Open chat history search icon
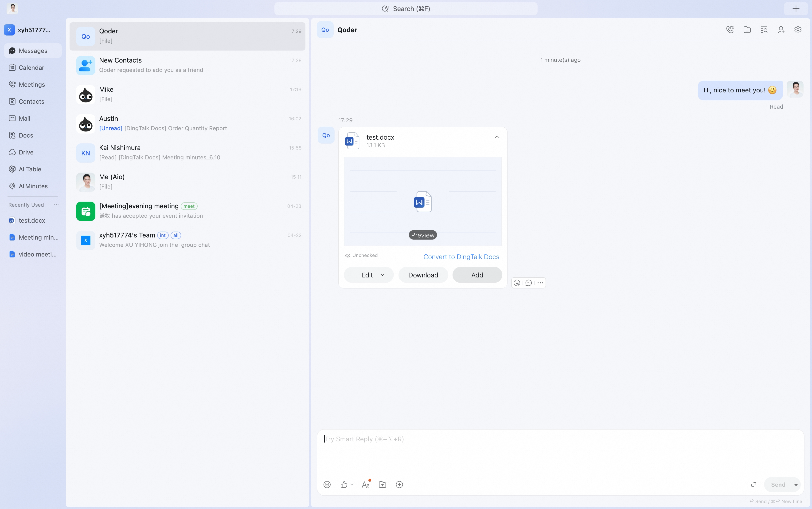The width and height of the screenshot is (812, 509). pos(764,30)
